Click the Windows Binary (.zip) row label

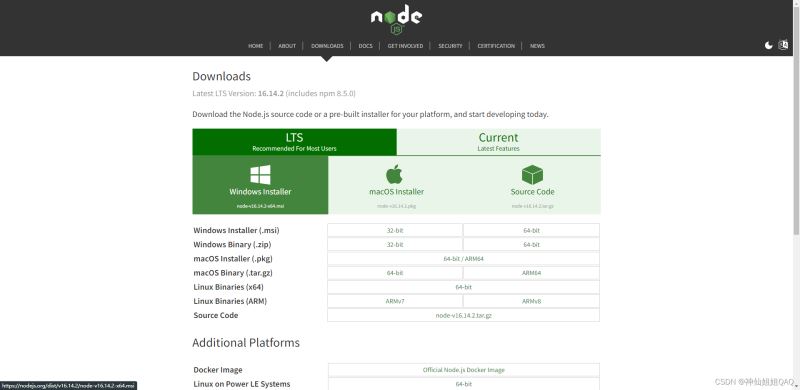pyautogui.click(x=233, y=245)
